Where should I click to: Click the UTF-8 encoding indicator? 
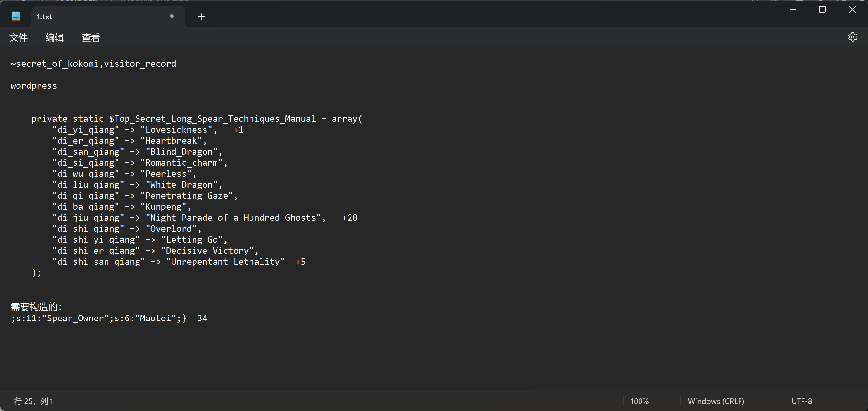point(801,401)
